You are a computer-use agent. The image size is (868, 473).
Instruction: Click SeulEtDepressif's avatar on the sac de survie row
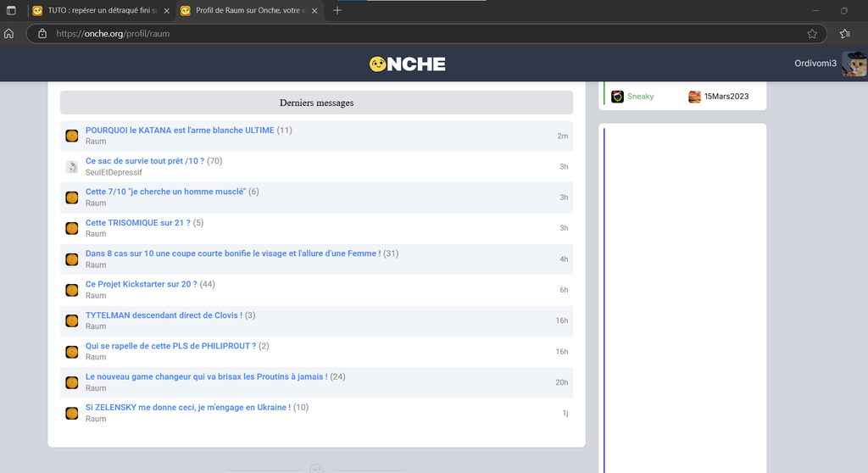72,167
